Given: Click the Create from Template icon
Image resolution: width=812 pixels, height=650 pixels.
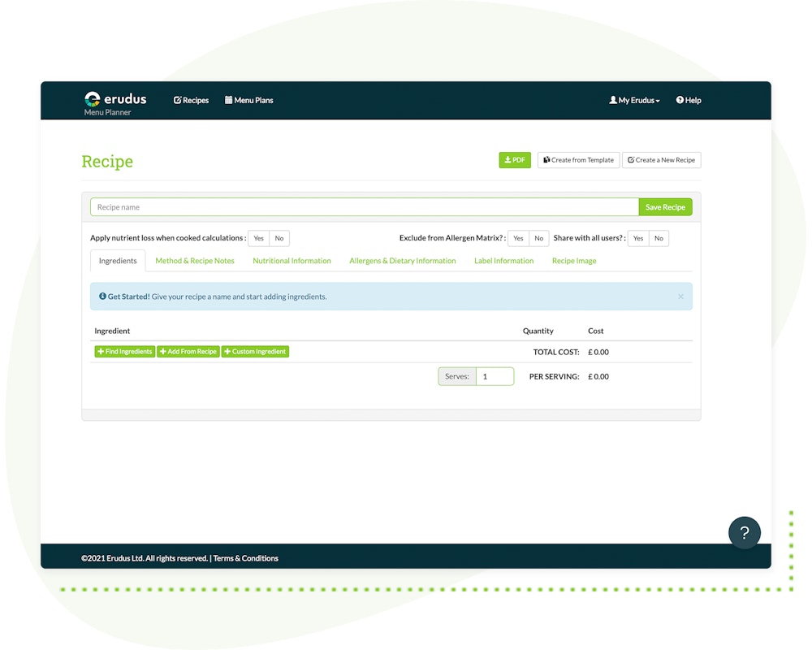Looking at the screenshot, I should pos(545,160).
